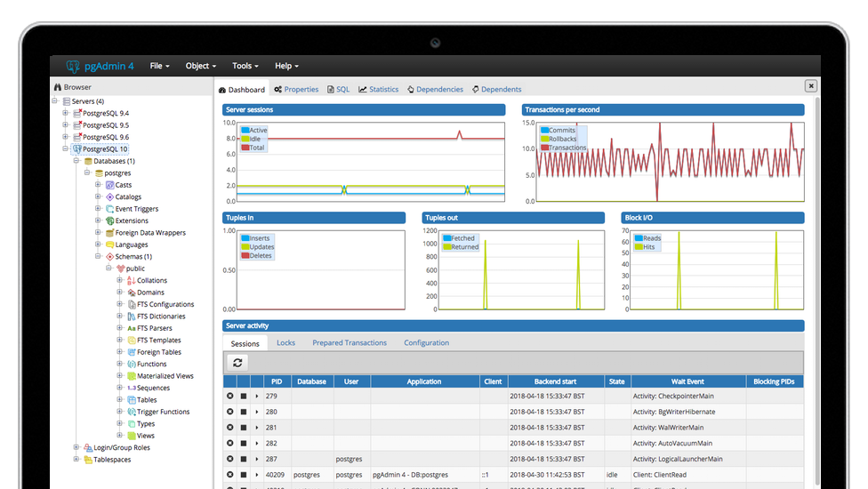868x489 pixels.
Task: Open the Prepared Transactions tab
Action: click(x=350, y=343)
